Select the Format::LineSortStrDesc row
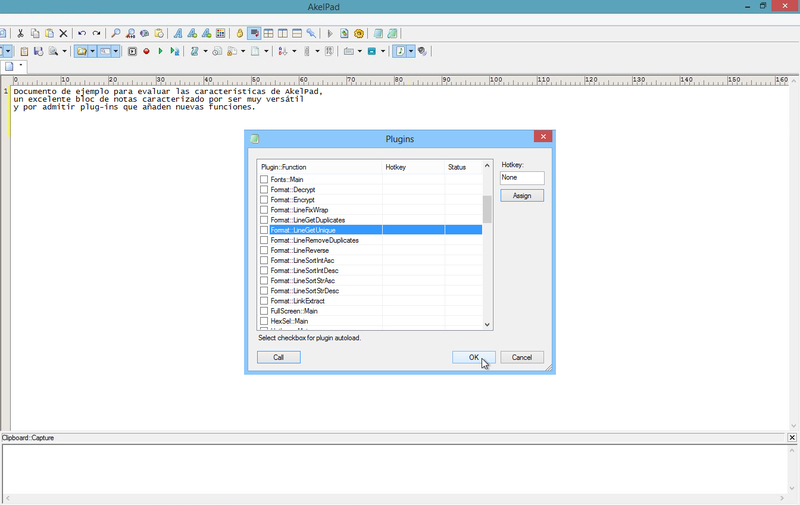800x505 pixels. tap(370, 291)
